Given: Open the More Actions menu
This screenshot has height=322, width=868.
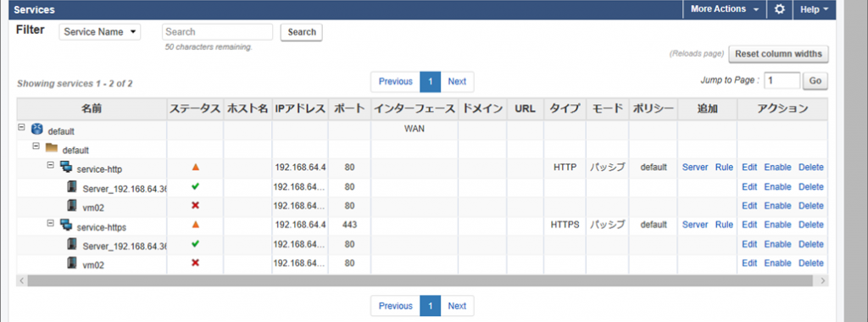Looking at the screenshot, I should (725, 9).
